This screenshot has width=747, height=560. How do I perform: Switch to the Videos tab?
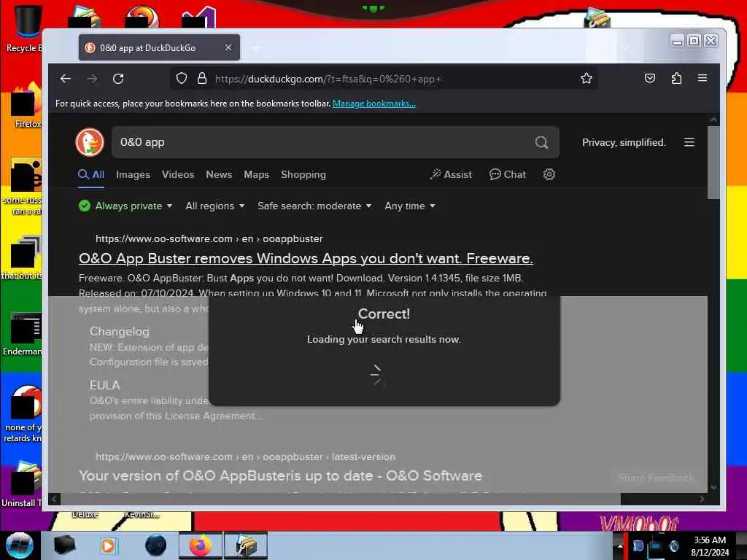tap(178, 174)
